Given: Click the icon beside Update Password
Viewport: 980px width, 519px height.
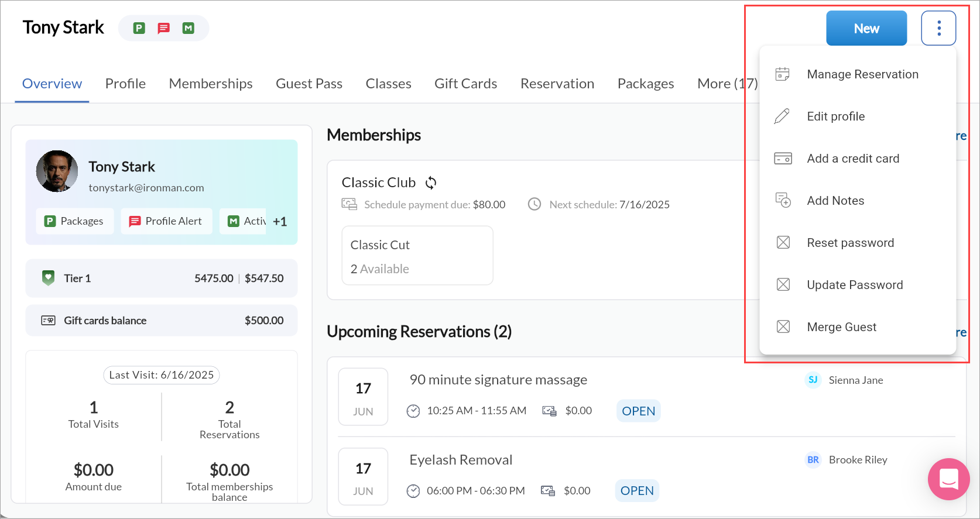Looking at the screenshot, I should (x=783, y=284).
